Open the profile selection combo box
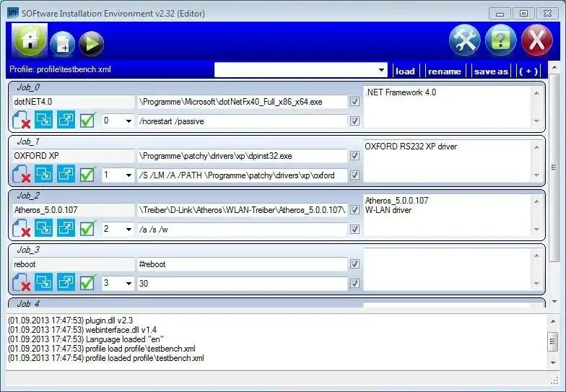Screen dimensions: 566x392 [300, 70]
